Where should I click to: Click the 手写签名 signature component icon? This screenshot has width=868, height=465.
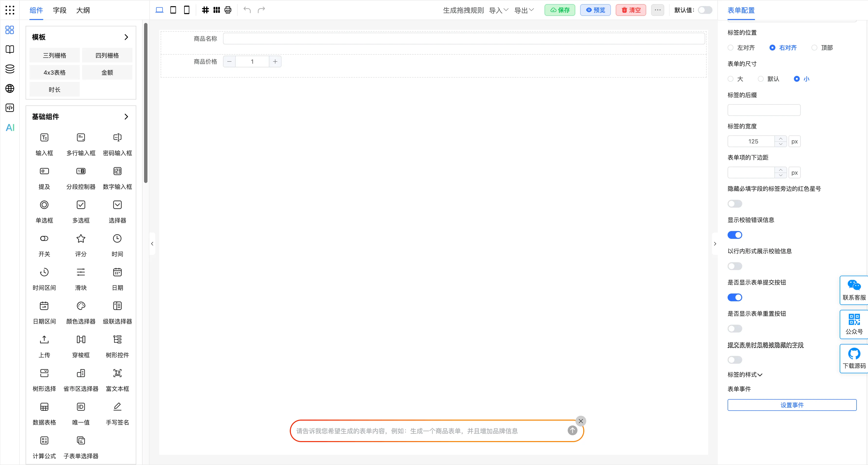pos(117,407)
